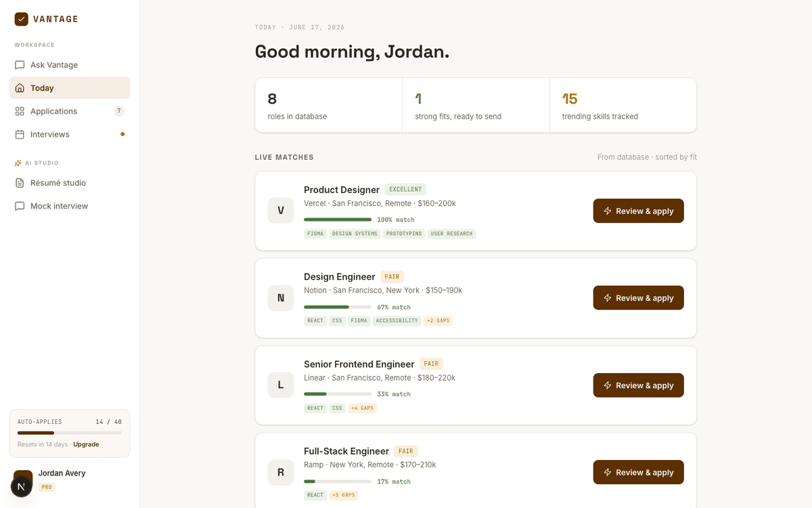
Task: Click the strong fits, ready to send stat
Action: (476, 105)
